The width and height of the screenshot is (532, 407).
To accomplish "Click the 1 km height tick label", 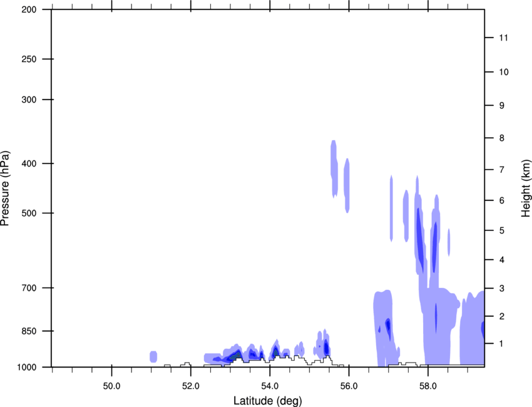I will (x=502, y=344).
